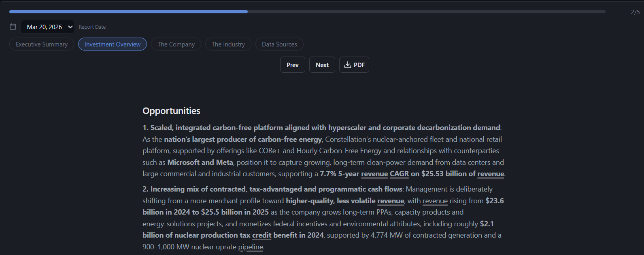
Task: Go to The Industry tab
Action: pyautogui.click(x=228, y=44)
